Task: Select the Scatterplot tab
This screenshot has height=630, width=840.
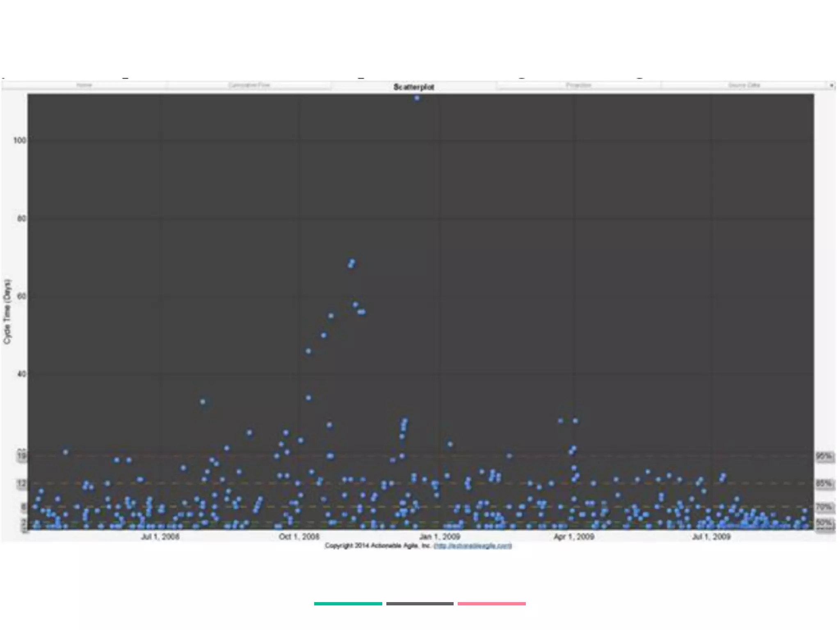Action: [413, 87]
